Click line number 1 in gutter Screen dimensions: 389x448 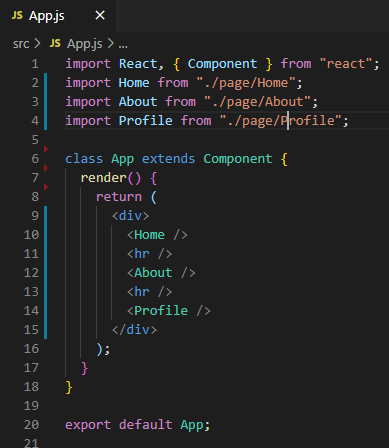point(35,64)
